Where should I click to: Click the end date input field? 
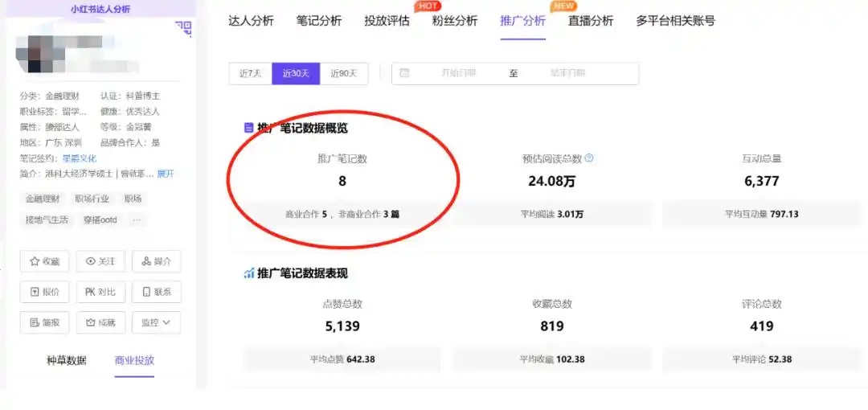point(567,73)
